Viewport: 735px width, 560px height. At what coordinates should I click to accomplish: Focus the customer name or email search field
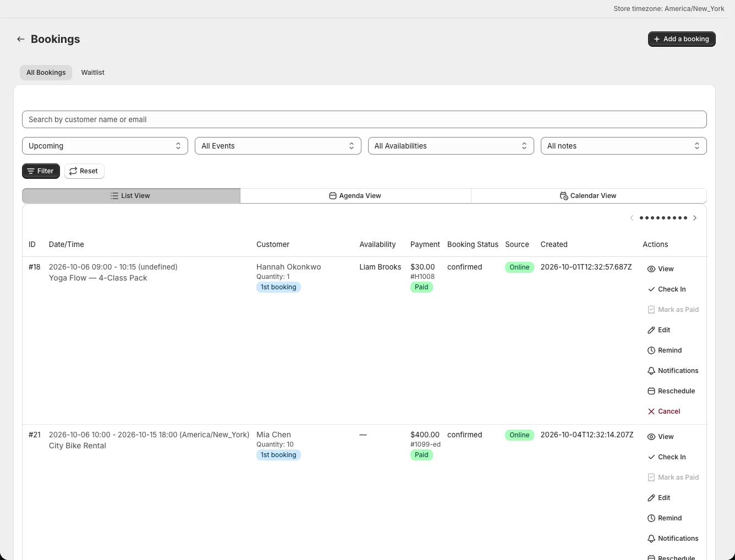pos(364,119)
